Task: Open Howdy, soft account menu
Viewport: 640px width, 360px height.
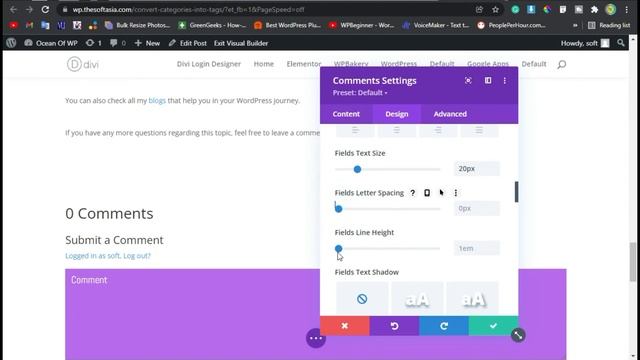Action: click(x=585, y=43)
